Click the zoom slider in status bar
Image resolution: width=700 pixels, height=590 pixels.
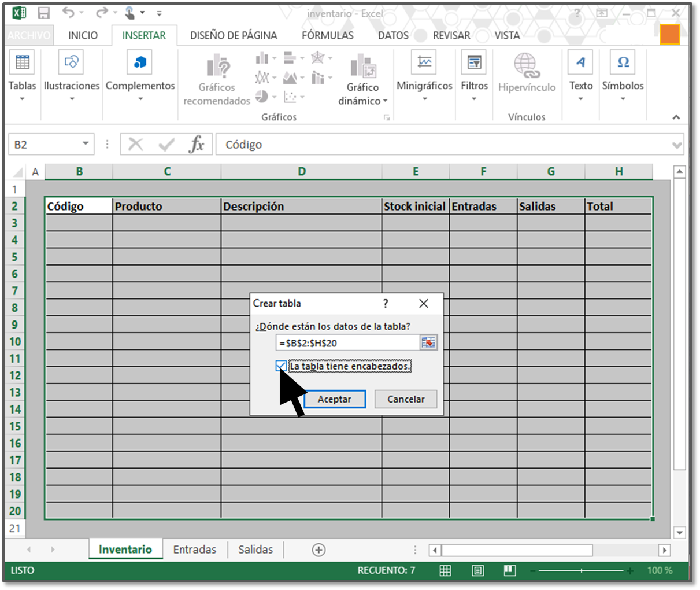point(581,571)
